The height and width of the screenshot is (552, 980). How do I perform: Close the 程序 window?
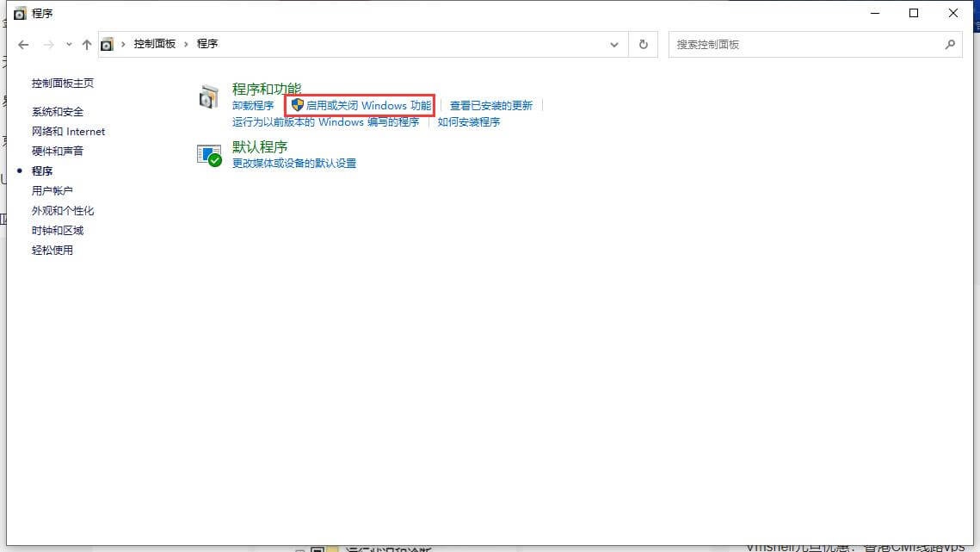tap(953, 13)
